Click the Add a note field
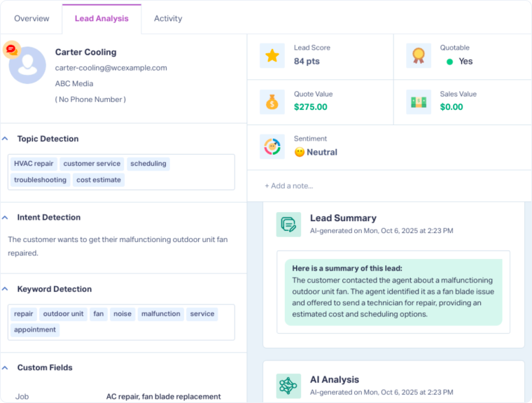 click(389, 186)
